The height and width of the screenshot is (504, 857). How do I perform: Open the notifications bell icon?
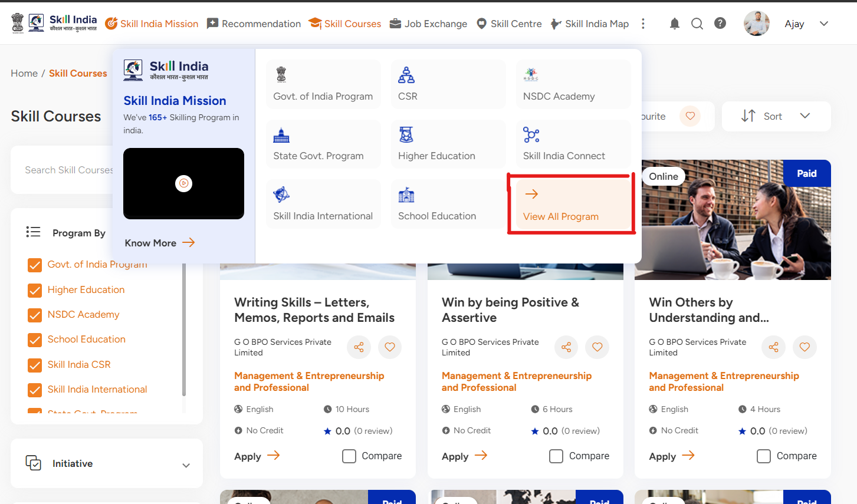pyautogui.click(x=675, y=24)
